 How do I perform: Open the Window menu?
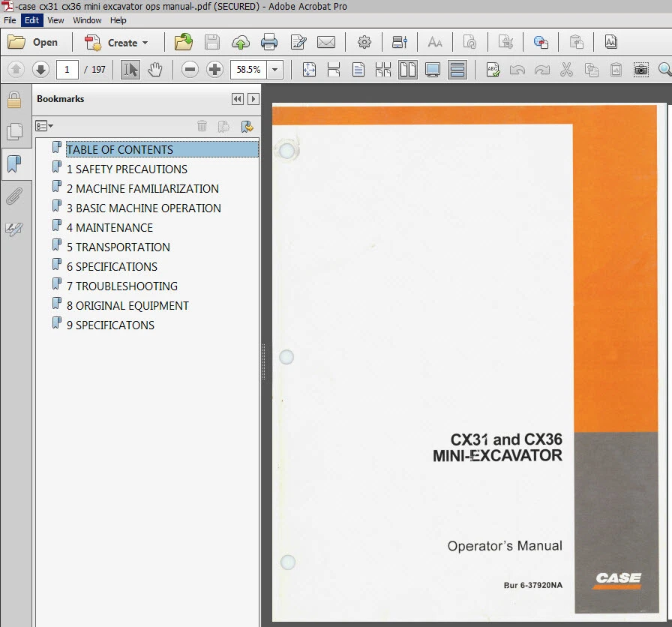pyautogui.click(x=87, y=20)
